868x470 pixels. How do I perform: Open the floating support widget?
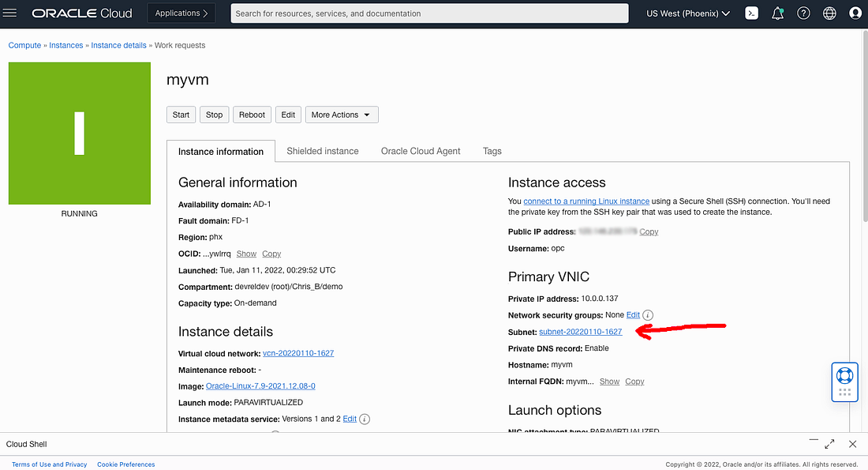(844, 381)
